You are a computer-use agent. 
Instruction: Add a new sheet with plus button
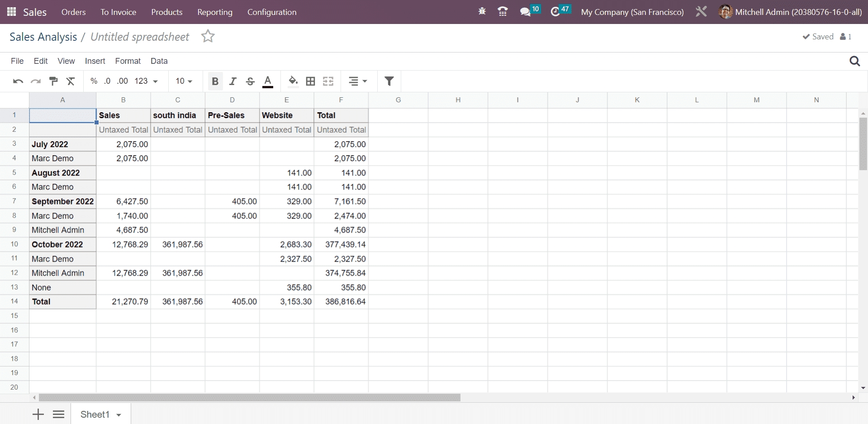click(38, 414)
